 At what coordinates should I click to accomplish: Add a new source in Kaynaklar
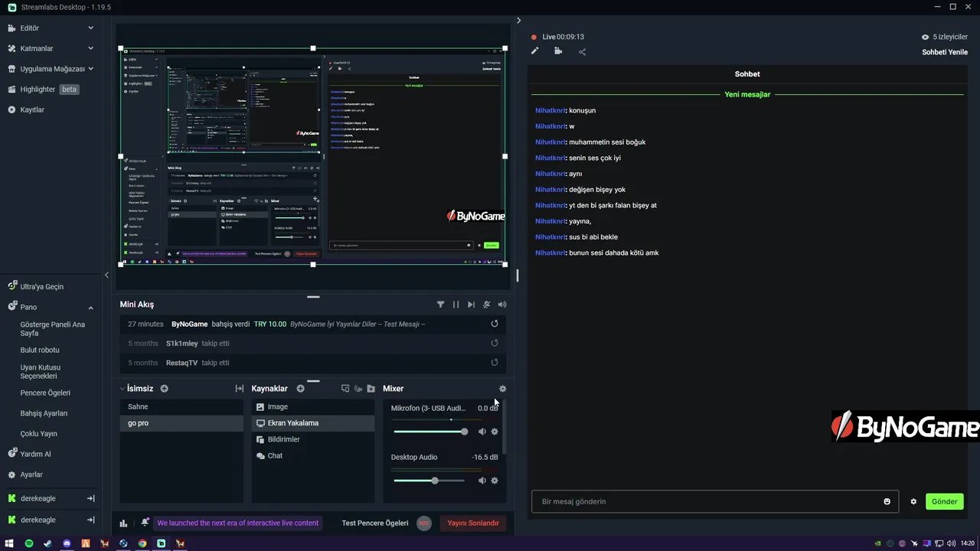[x=300, y=389]
